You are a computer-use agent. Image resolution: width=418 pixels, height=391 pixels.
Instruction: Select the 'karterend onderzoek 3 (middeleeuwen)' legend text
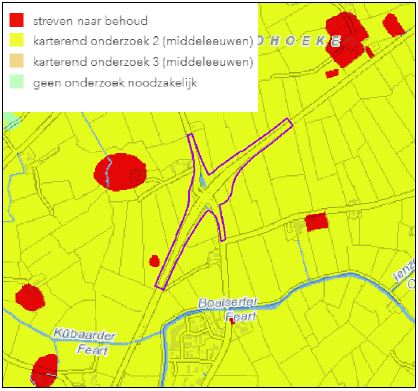143,62
